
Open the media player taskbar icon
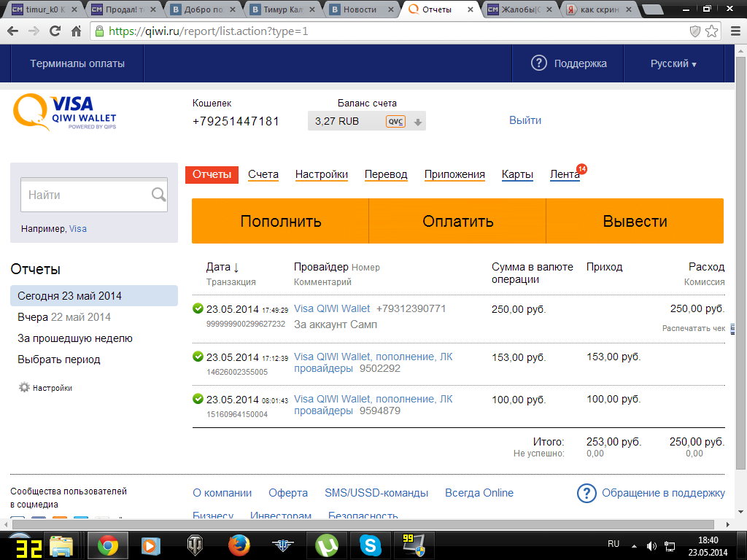pyautogui.click(x=151, y=545)
